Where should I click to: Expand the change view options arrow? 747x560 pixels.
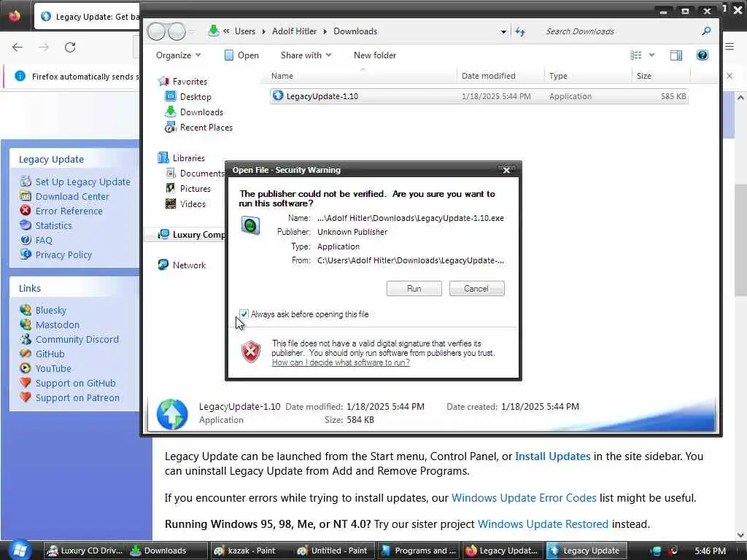[651, 55]
